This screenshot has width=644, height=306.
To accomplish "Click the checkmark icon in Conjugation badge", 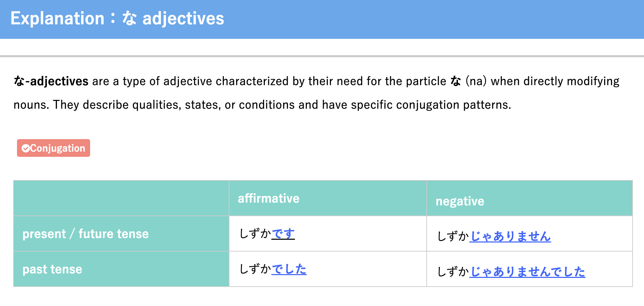I will coord(26,148).
